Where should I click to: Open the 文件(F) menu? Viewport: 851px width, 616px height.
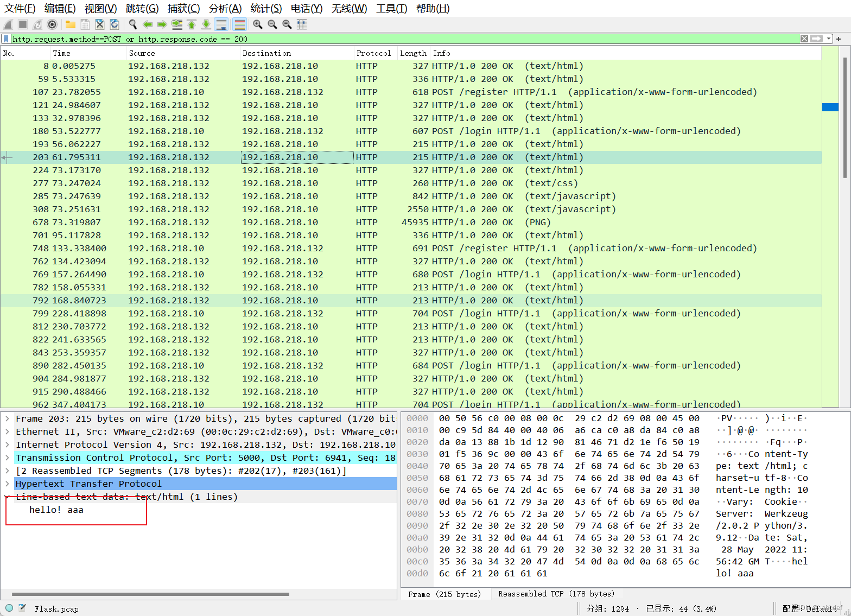point(20,8)
